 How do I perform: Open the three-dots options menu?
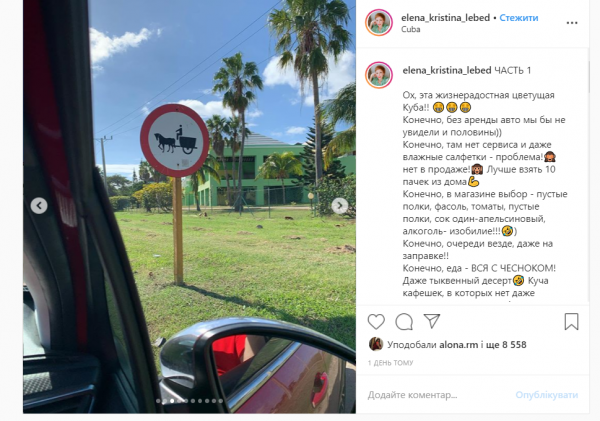click(x=572, y=23)
